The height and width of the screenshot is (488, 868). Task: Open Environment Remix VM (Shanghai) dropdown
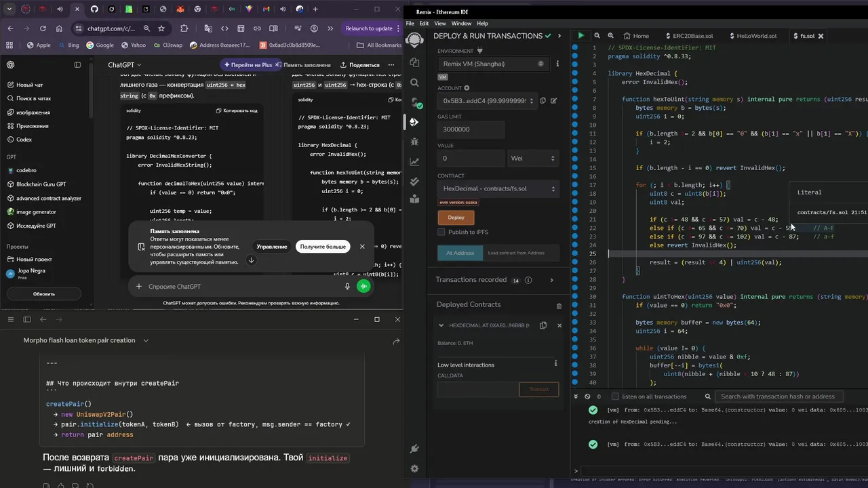[494, 64]
